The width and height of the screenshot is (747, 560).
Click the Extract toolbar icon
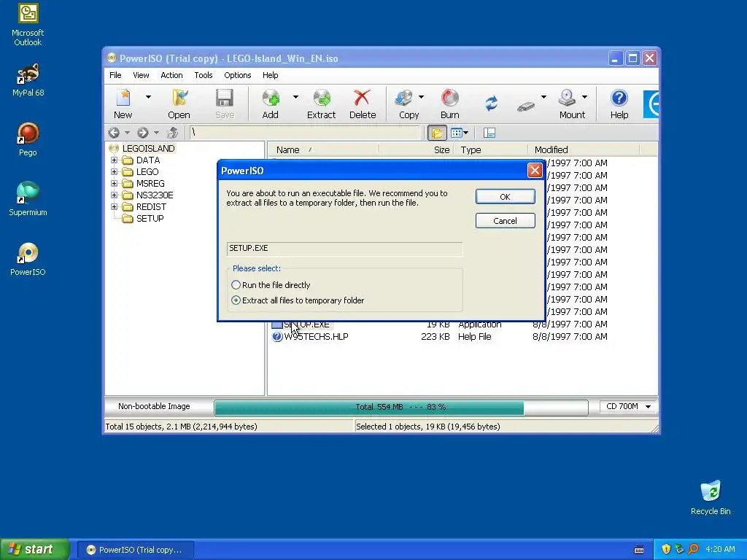(x=322, y=98)
